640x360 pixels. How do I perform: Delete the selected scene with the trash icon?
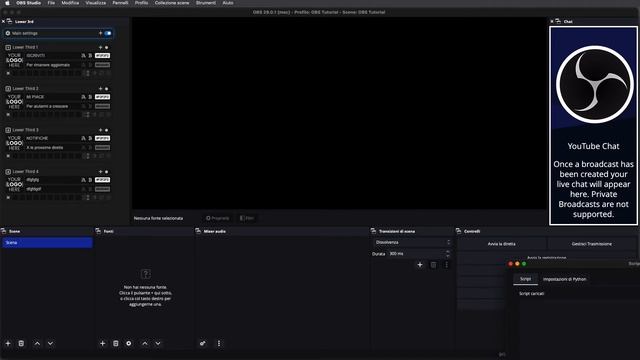coord(21,343)
